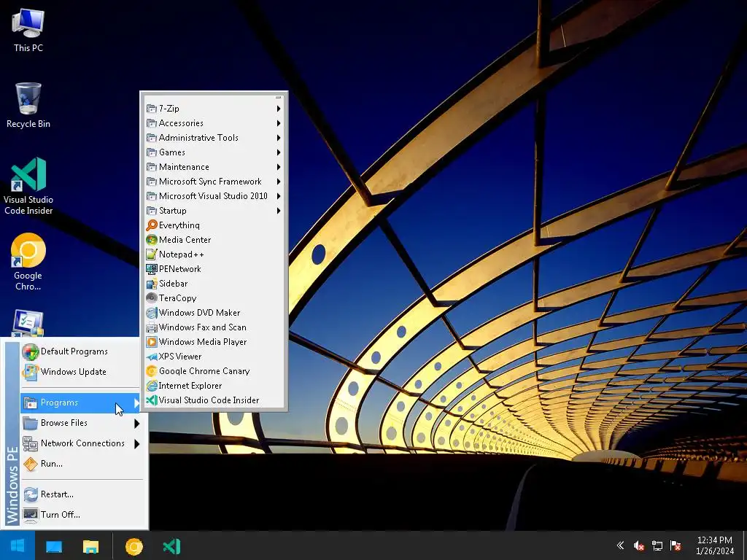
Task: Expand the Microsoft Sync Framework folder
Action: 214,182
